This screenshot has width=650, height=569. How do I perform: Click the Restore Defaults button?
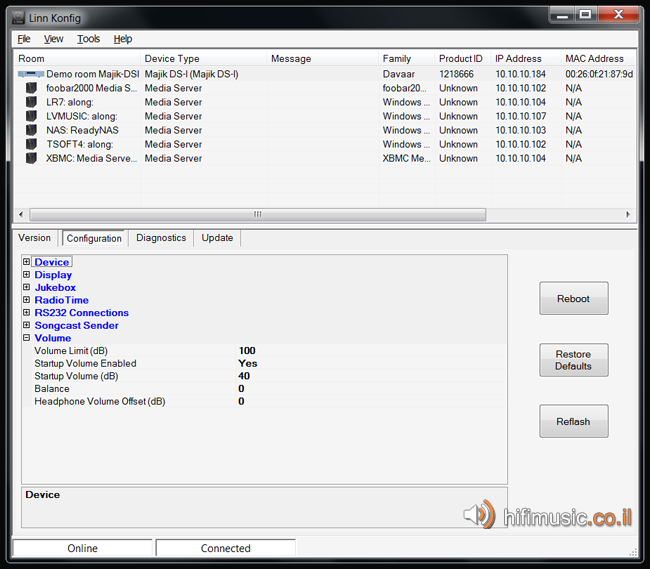click(x=574, y=360)
